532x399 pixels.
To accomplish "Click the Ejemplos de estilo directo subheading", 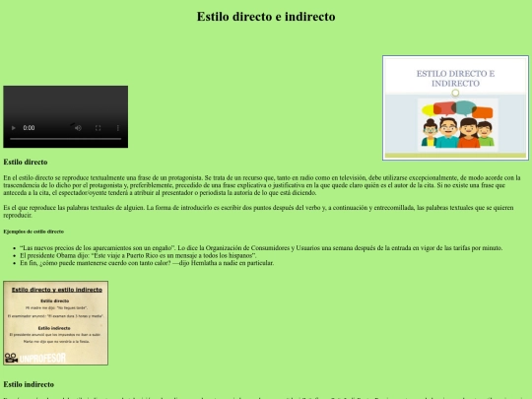I will [33, 232].
